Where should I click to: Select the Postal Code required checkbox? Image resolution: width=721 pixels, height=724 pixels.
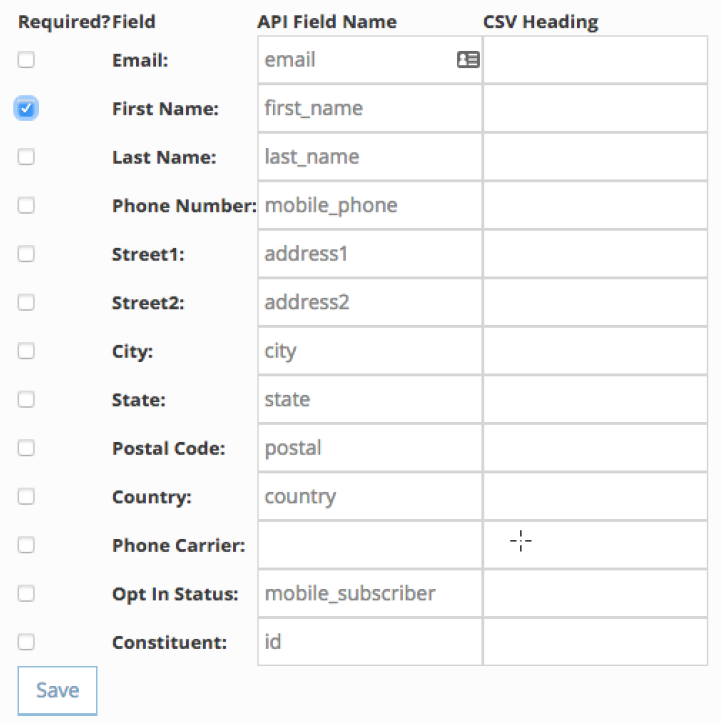[26, 448]
